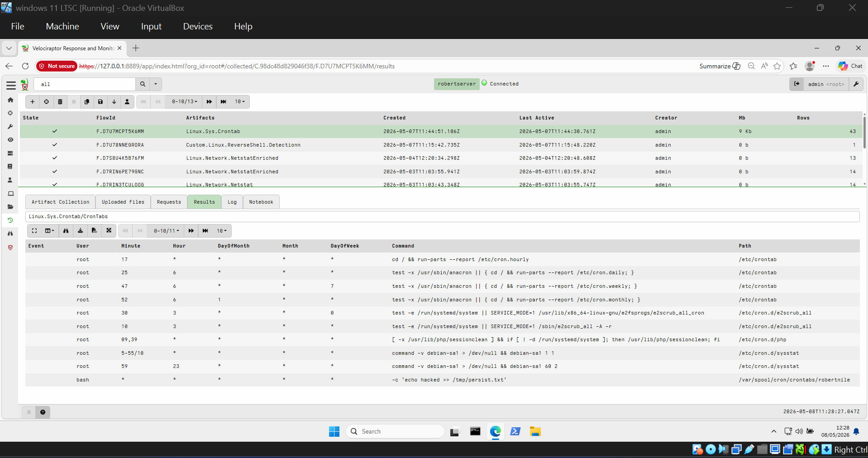The image size is (868, 458).
Task: Delete the selected collection
Action: tap(60, 102)
